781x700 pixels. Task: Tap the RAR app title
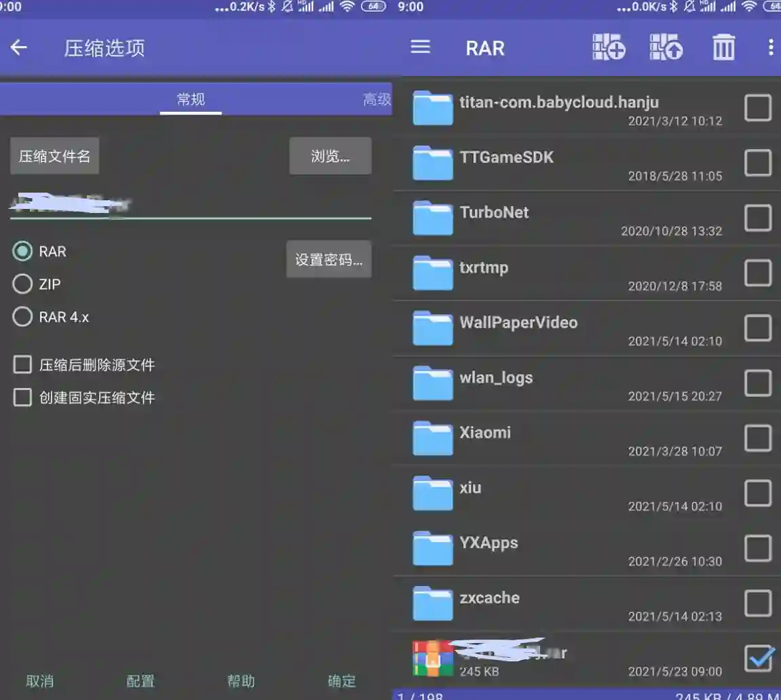pos(485,48)
